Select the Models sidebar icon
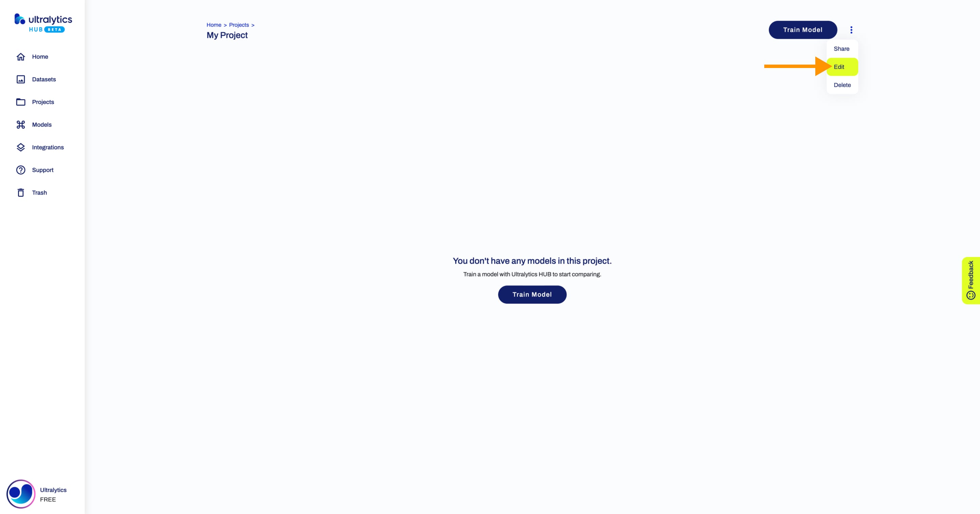The image size is (980, 514). click(21, 124)
